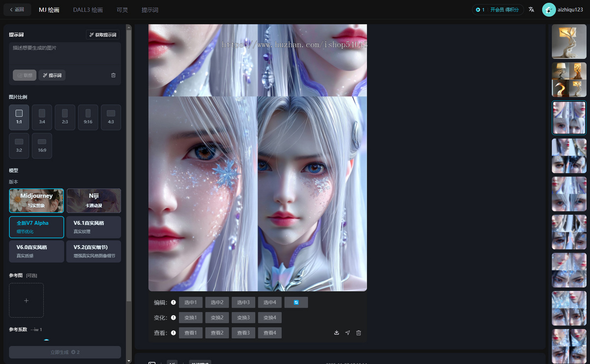The height and width of the screenshot is (364, 590).
Task: Click the scrollbar down arrow in left panel
Action: pyautogui.click(x=129, y=360)
